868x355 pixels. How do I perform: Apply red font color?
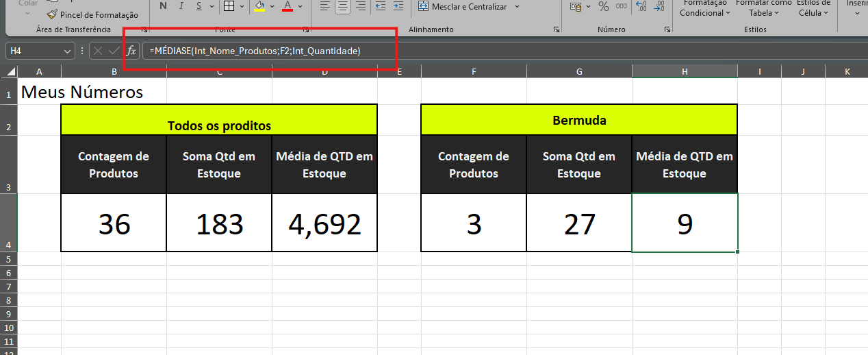(x=288, y=6)
